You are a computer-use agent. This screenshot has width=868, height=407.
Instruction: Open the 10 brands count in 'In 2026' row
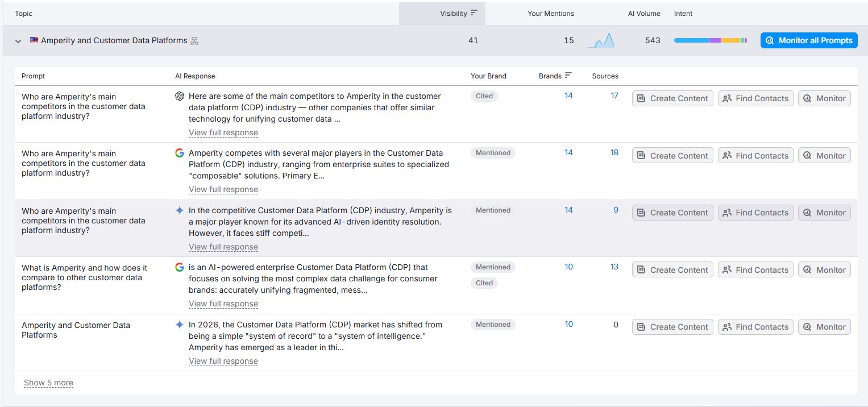tap(568, 324)
